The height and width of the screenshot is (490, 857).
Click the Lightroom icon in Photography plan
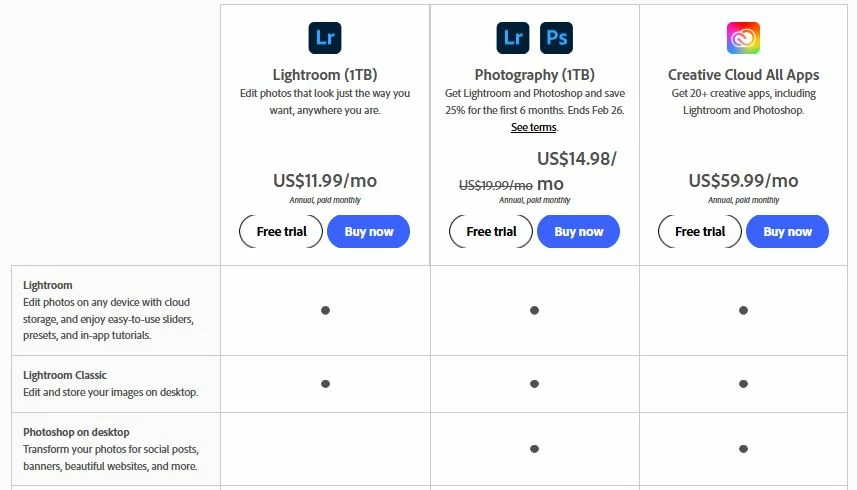click(513, 38)
